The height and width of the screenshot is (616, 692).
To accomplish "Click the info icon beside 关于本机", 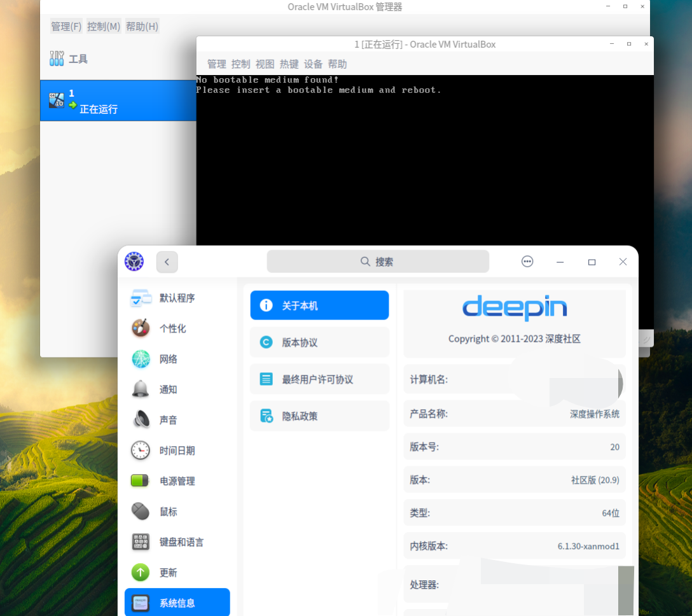I will 266,305.
